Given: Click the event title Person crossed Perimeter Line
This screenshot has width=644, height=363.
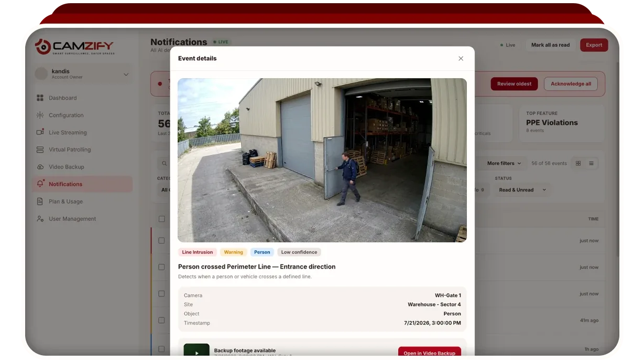Looking at the screenshot, I should (257, 266).
